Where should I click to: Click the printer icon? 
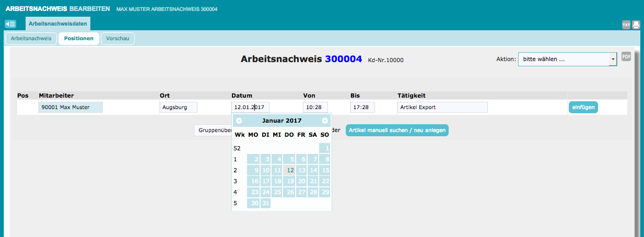pos(636,25)
